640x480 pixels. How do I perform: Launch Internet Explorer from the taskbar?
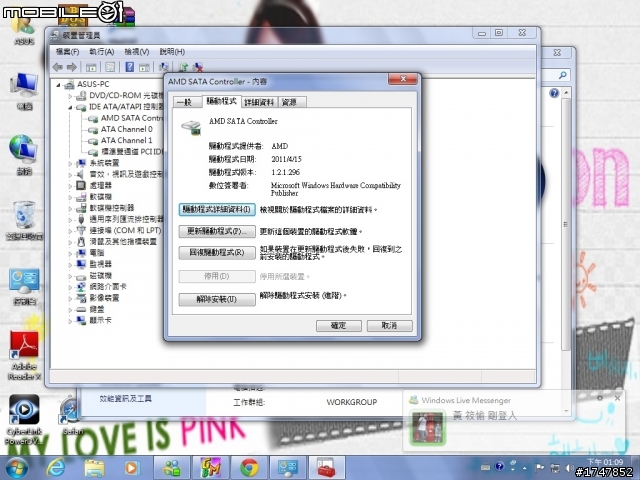(56, 468)
